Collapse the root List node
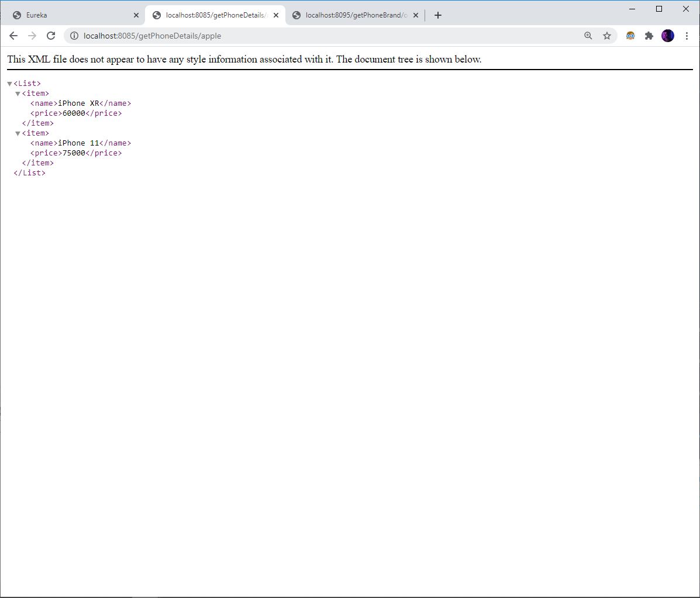The height and width of the screenshot is (598, 700). pyautogui.click(x=9, y=84)
